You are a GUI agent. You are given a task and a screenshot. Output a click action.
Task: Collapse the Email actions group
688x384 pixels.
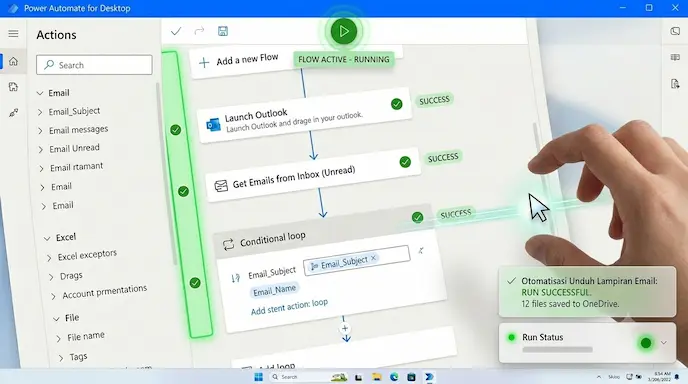(40, 93)
